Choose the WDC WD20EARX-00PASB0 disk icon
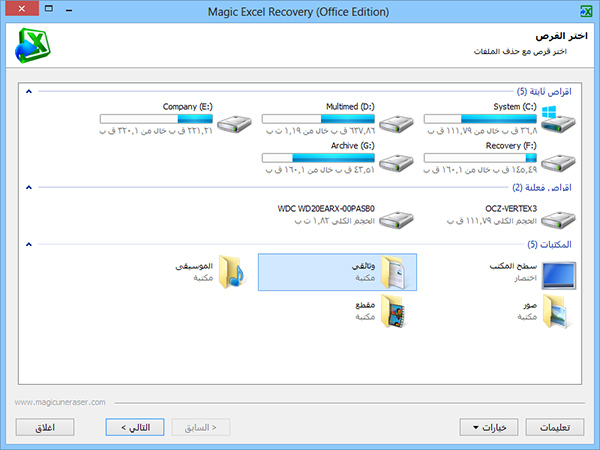600x450 pixels. coord(396,220)
